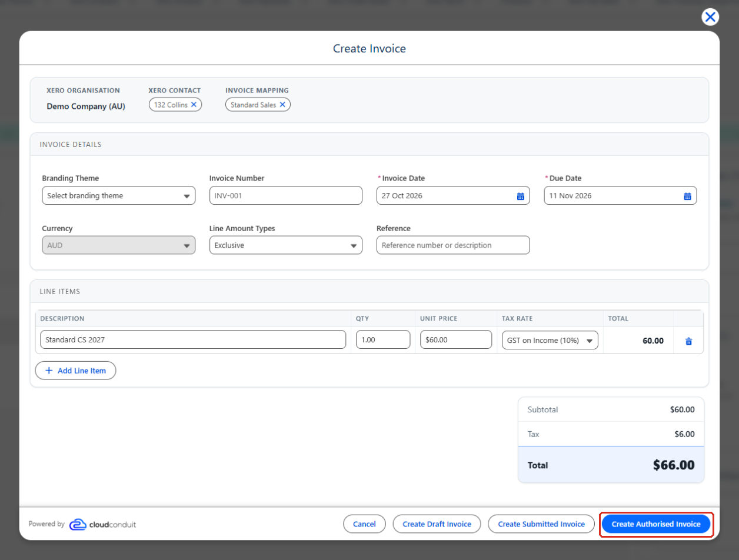Click the unit price field $60.00
739x560 pixels.
(456, 340)
